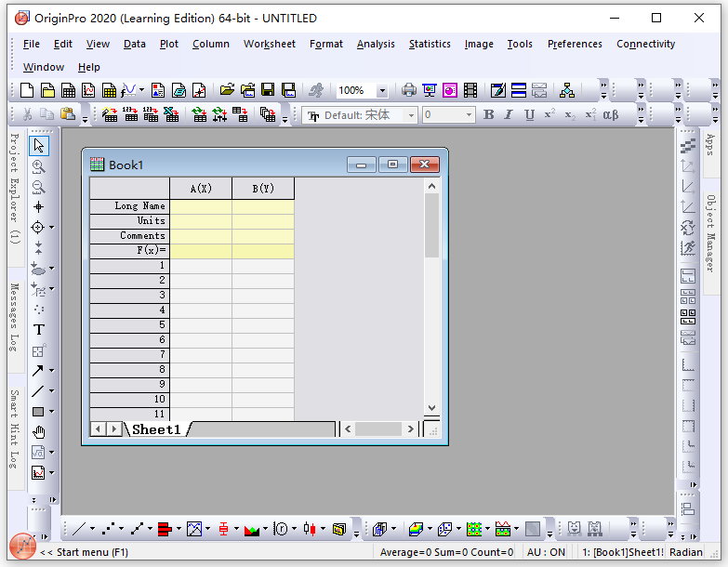Click the Origin Start menu round icon
Viewport: 728px width, 567px height.
22,547
